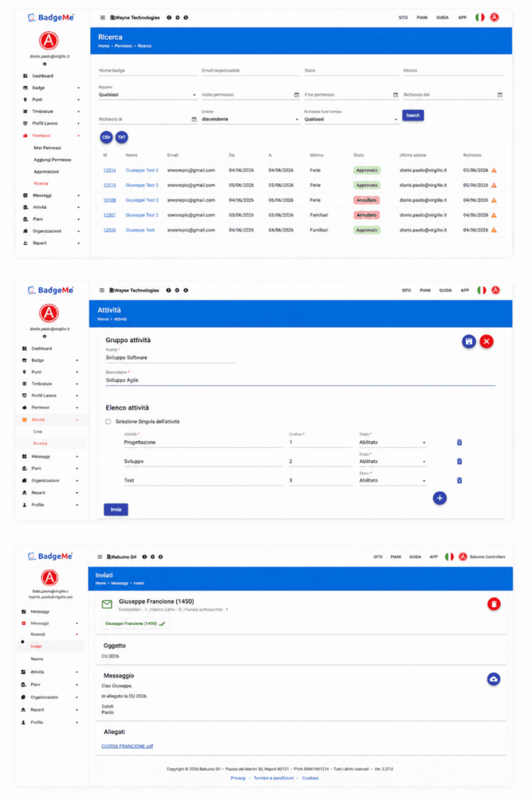Click the Giuseppe Francione (1450) recipient chip
This screenshot has width=532, height=798.
[136, 623]
